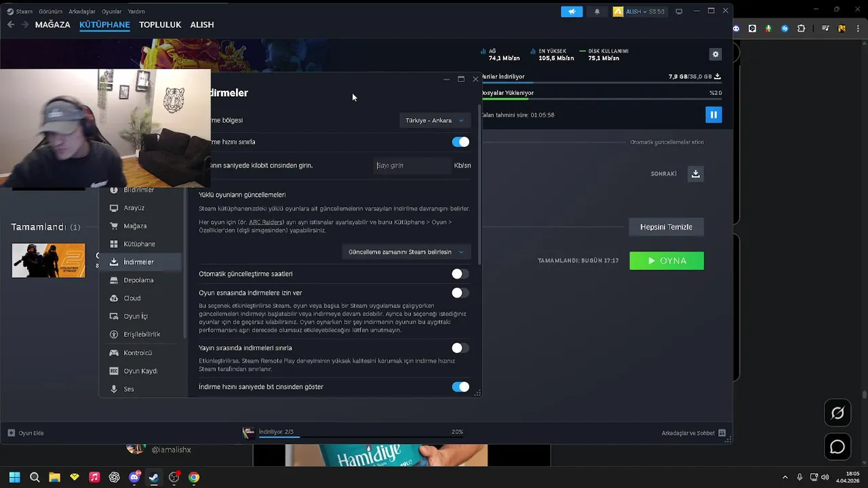The width and height of the screenshot is (868, 488).
Task: Click Oyun Ekle plus icon
Action: (x=11, y=433)
